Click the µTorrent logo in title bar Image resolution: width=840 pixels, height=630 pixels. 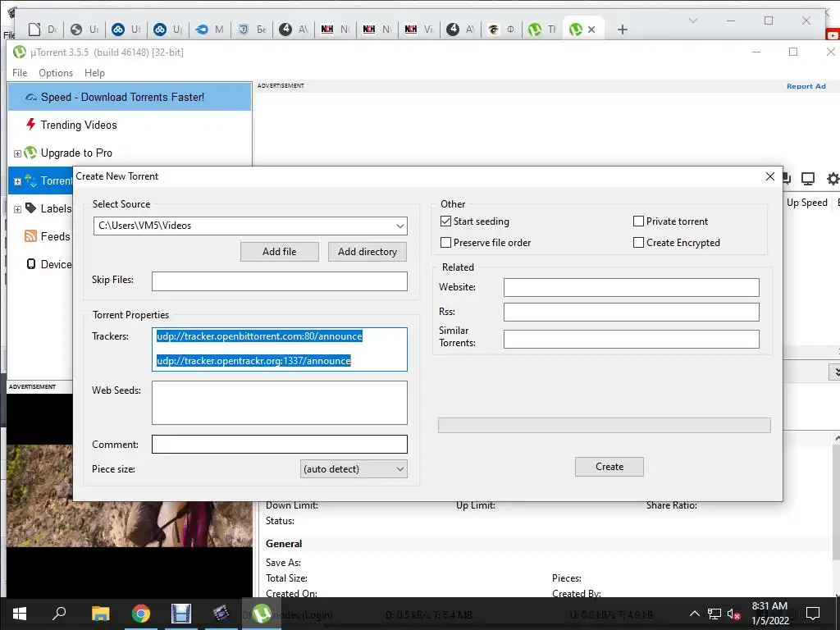(20, 52)
